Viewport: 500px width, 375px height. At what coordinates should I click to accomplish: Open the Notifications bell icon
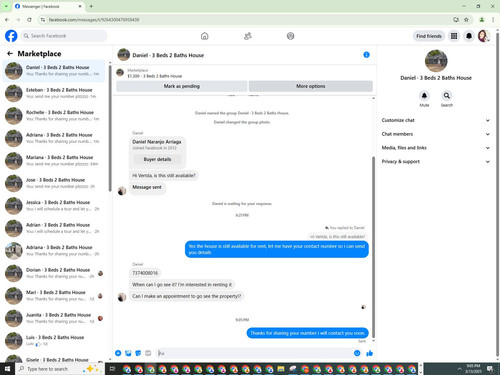point(469,36)
